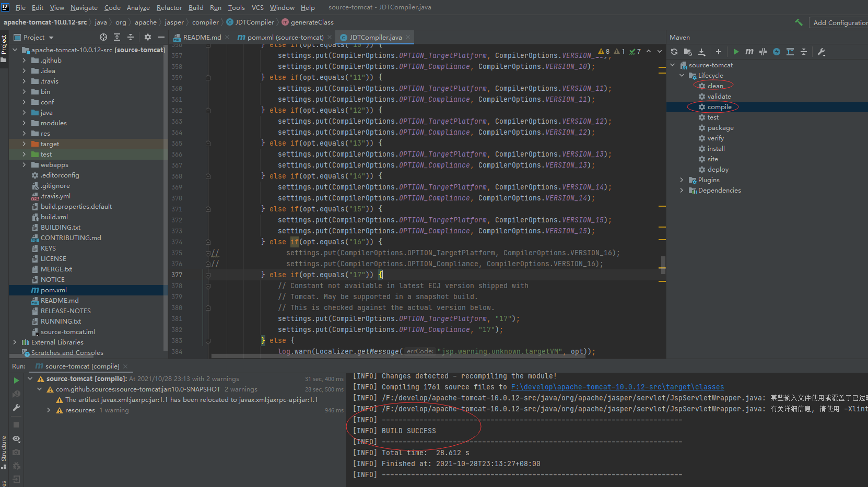Open Structure side tool window tab
The image size is (868, 487).
pyautogui.click(x=4, y=452)
